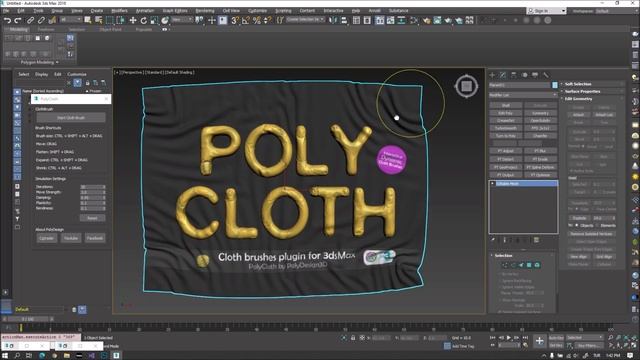The image size is (640, 360).
Task: Undo the last action in toolbar
Action: point(7,20)
